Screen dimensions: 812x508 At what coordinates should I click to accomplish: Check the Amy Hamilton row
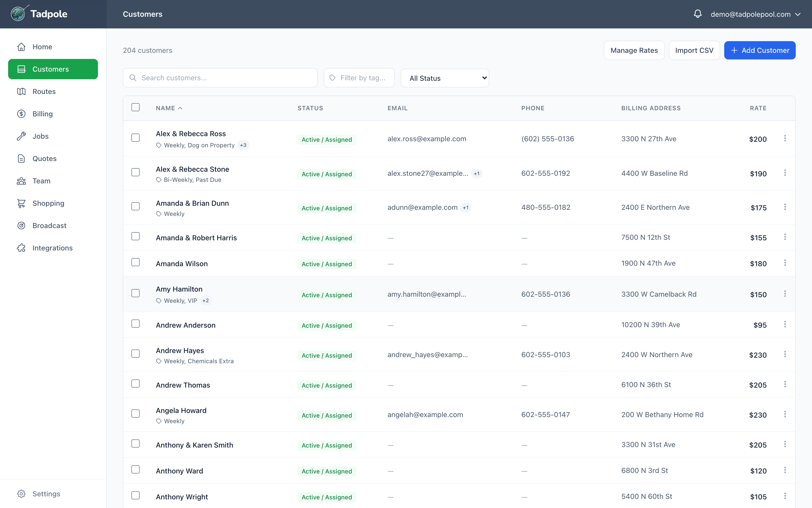pos(136,293)
